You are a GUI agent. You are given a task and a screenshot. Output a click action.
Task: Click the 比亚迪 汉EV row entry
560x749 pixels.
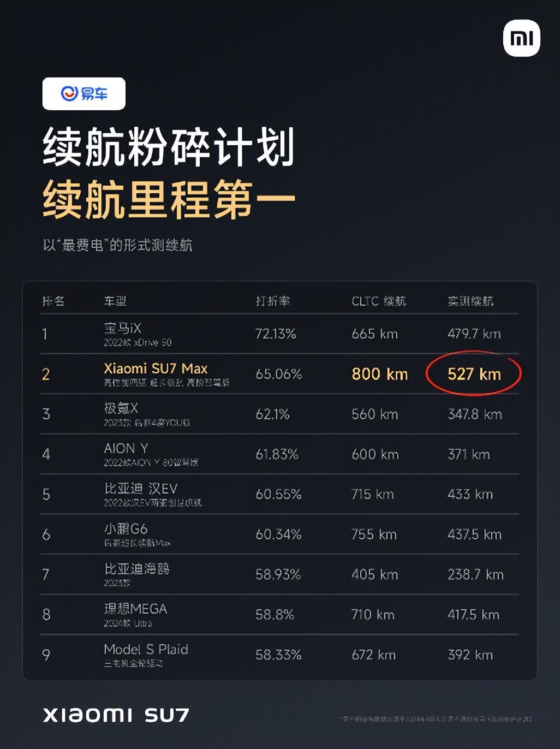[280, 494]
